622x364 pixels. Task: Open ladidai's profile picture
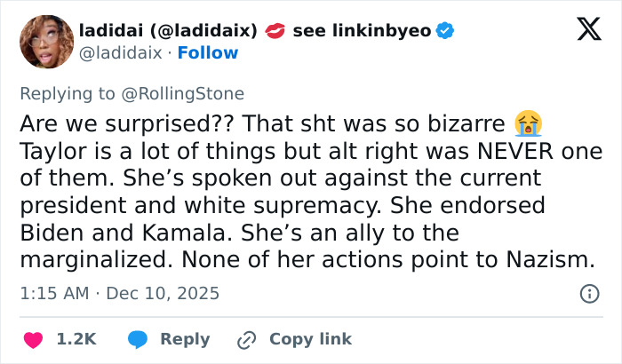tap(45, 42)
